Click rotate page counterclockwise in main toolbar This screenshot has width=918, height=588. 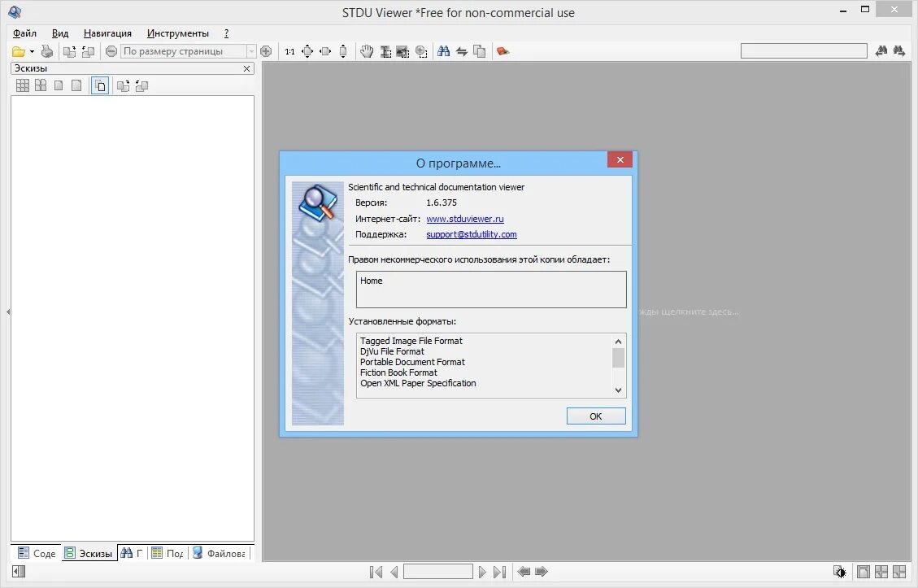tap(88, 51)
